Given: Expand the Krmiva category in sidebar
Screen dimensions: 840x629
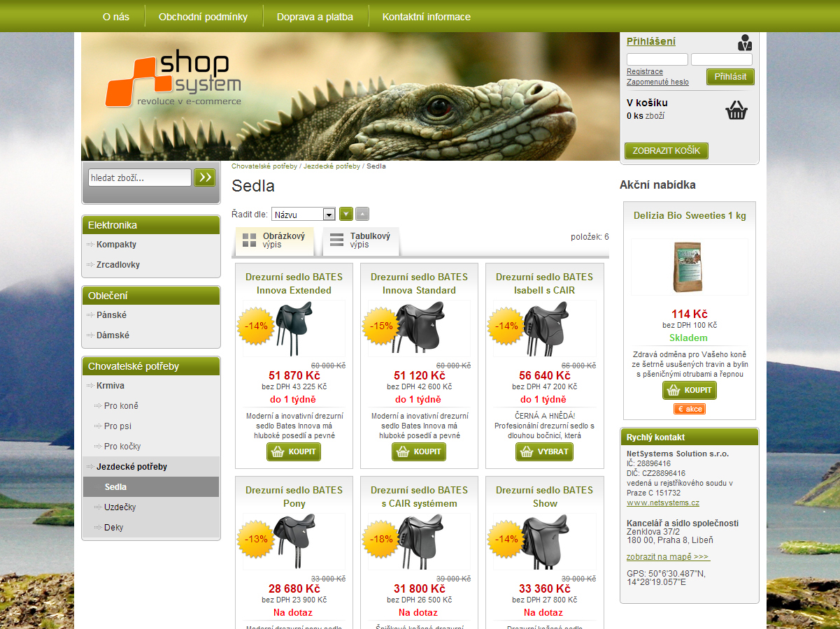Looking at the screenshot, I should (x=111, y=385).
